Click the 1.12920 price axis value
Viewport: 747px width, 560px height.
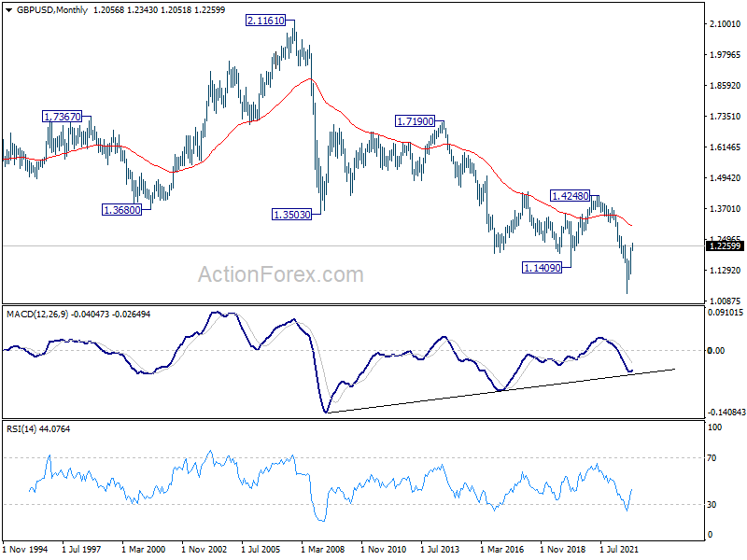[x=726, y=271]
